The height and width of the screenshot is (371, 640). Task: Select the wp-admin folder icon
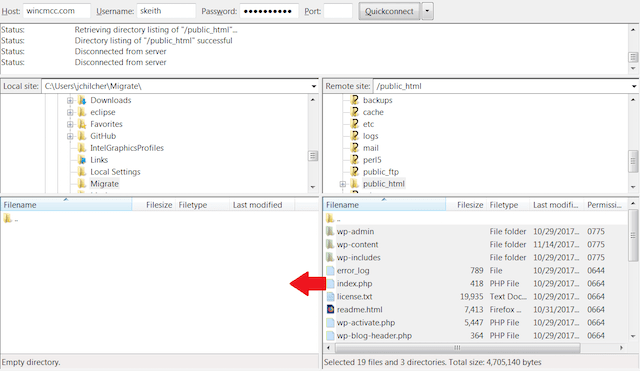331,231
